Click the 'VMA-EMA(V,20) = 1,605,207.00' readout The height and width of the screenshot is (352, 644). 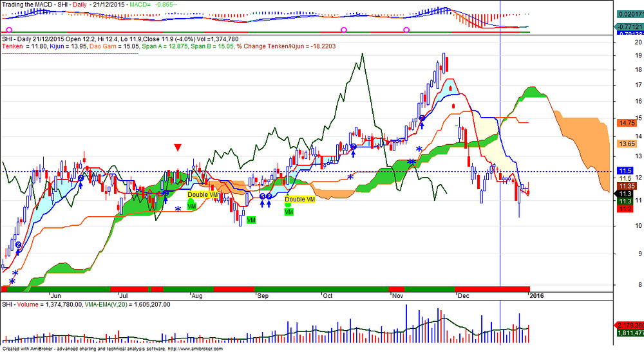pos(128,305)
